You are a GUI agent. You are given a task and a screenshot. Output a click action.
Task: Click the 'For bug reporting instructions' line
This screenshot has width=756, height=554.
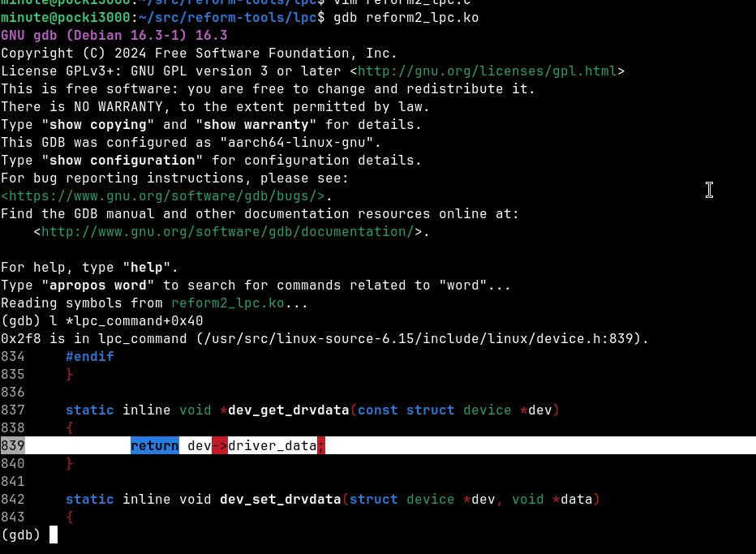pos(174,178)
